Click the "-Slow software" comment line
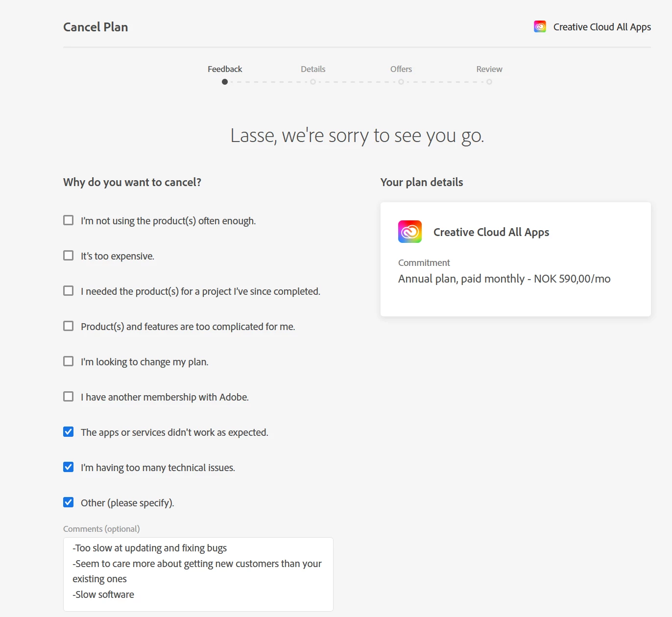Screen dimensions: 672x617 [x=103, y=594]
